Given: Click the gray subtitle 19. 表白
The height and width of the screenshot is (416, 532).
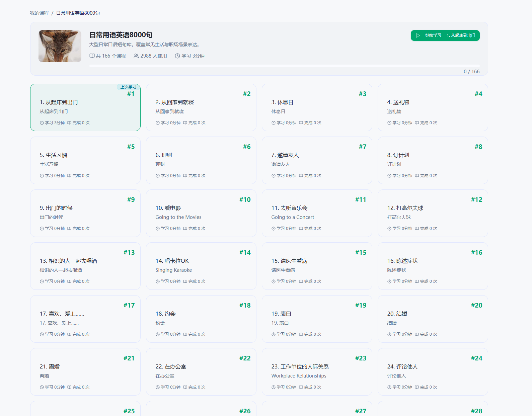Looking at the screenshot, I should pyautogui.click(x=280, y=323).
